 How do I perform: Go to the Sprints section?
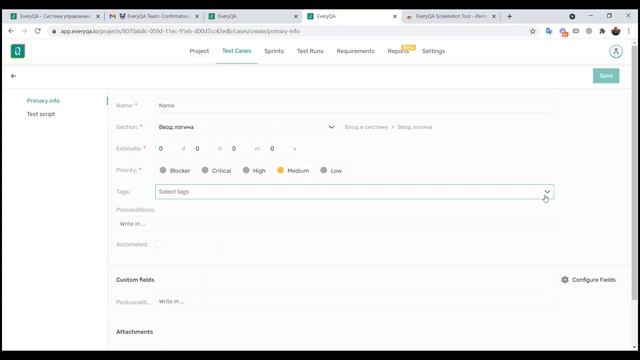click(274, 51)
